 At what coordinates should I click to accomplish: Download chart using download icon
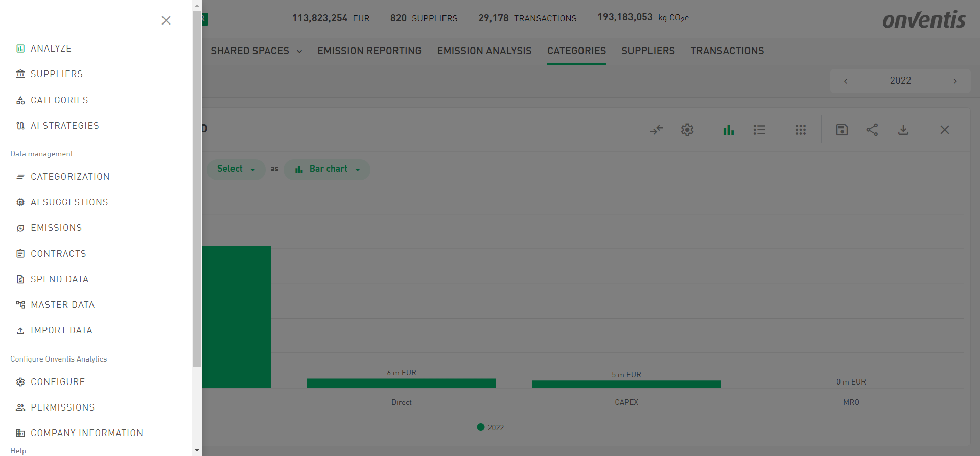click(903, 130)
